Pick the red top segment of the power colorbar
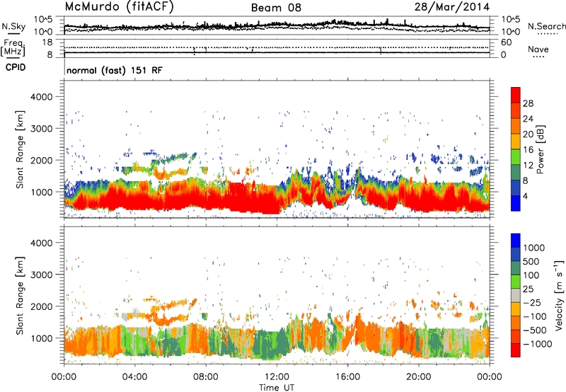Image resolution: width=566 pixels, height=392 pixels. [516, 95]
